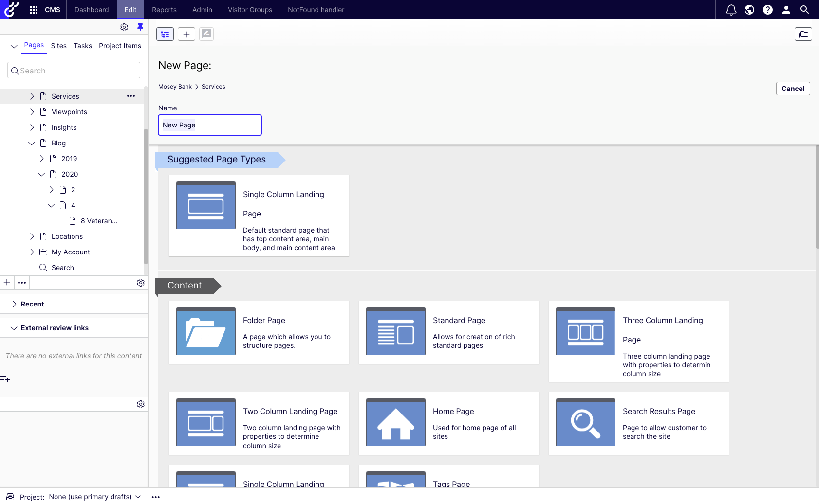Pin the navigation panel with the pin icon

[140, 27]
